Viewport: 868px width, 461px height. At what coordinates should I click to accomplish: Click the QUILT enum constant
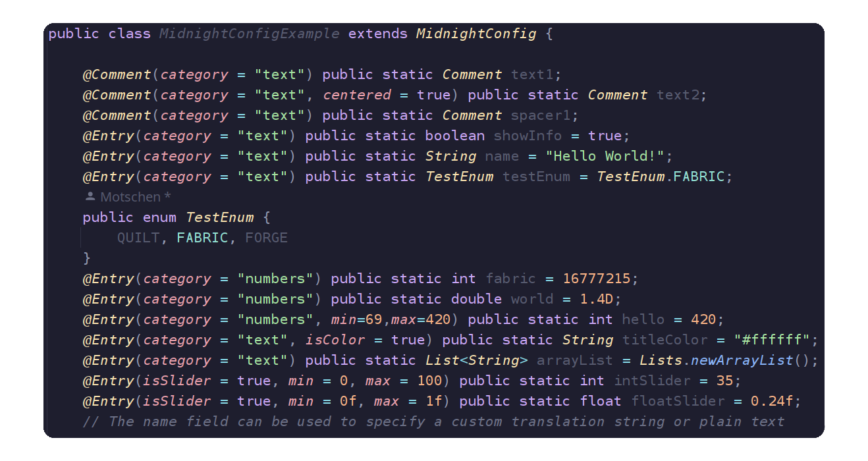[138, 238]
